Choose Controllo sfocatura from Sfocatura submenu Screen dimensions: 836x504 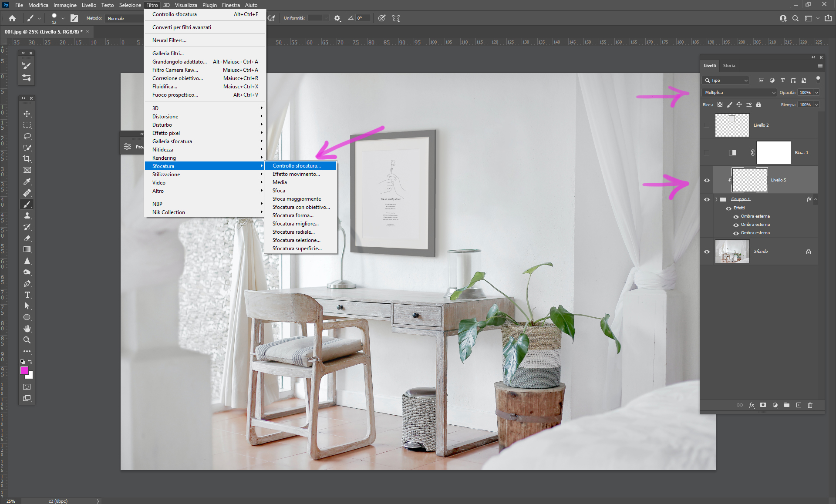[x=297, y=166]
